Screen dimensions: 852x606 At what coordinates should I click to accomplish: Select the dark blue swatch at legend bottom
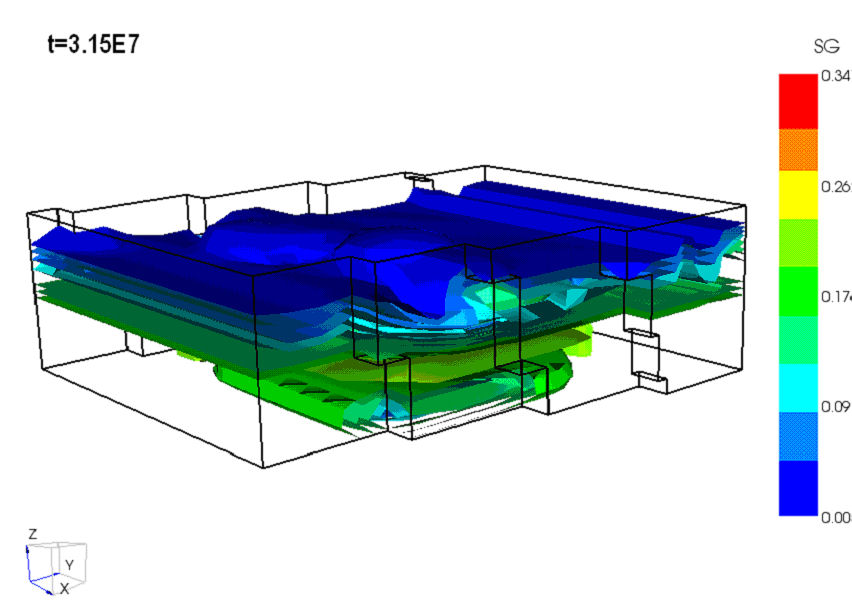(798, 487)
